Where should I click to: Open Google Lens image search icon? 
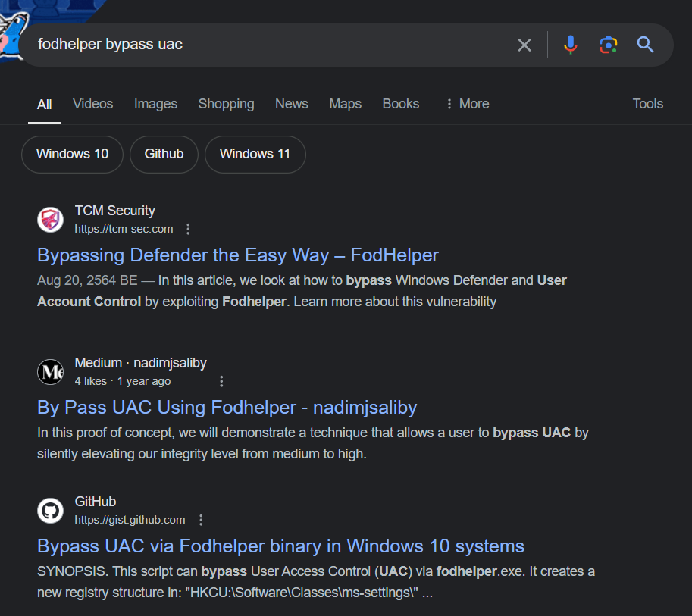[608, 45]
